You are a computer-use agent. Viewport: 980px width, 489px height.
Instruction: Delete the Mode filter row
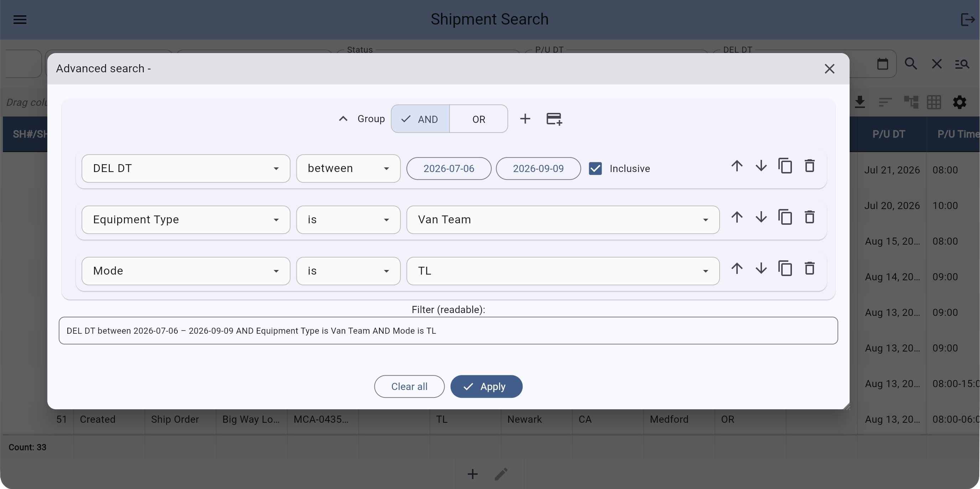809,269
